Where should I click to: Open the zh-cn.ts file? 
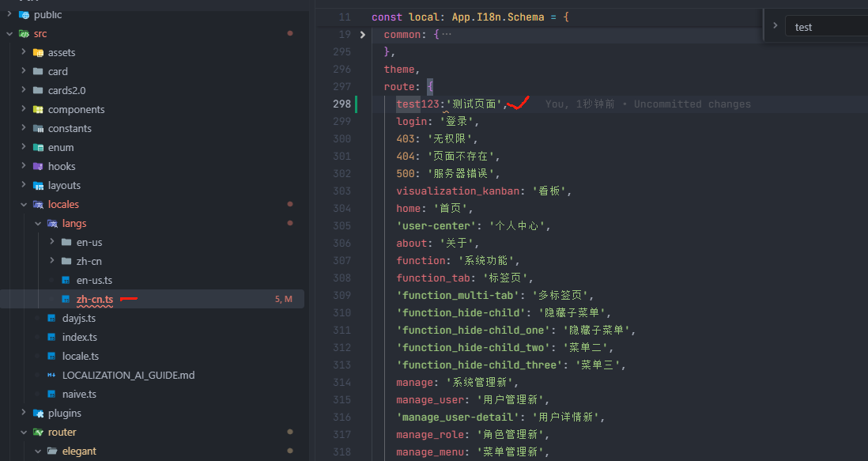pos(94,300)
